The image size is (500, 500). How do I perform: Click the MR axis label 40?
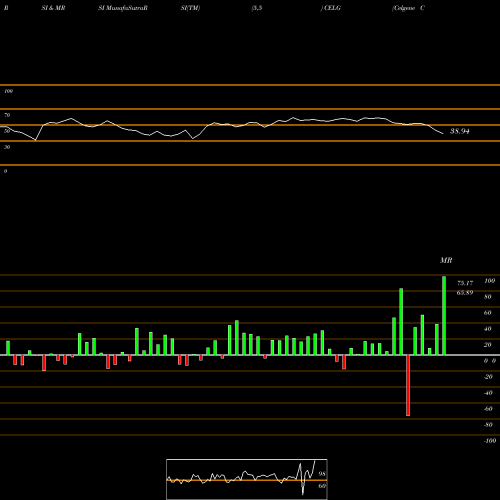[x=488, y=329]
